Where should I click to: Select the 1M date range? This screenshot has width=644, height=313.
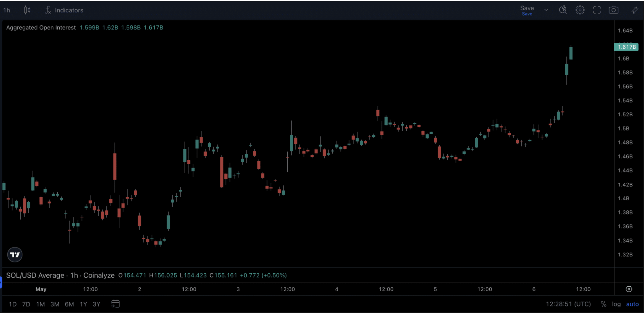tap(40, 304)
